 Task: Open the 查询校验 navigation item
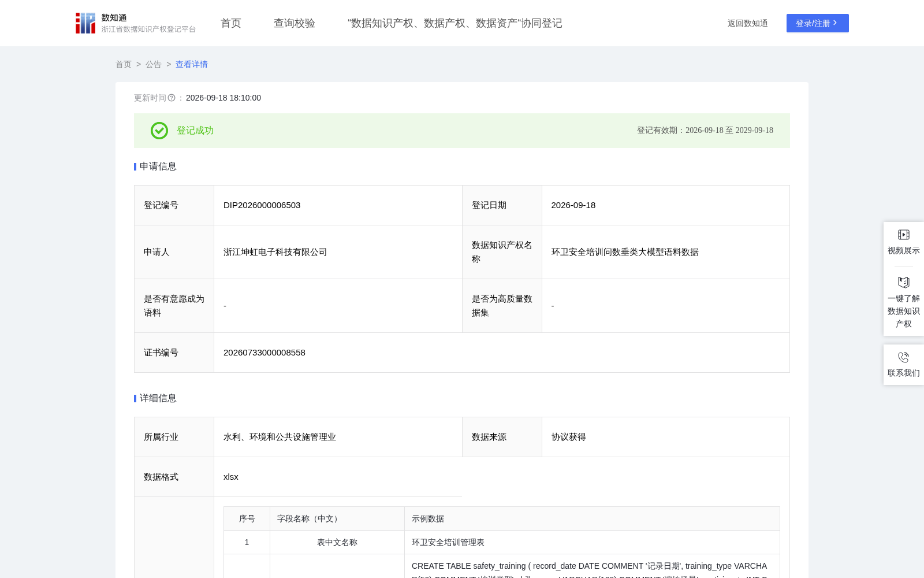pyautogui.click(x=295, y=23)
